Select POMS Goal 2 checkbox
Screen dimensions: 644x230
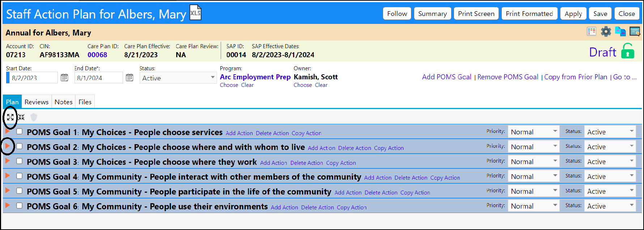19,146
